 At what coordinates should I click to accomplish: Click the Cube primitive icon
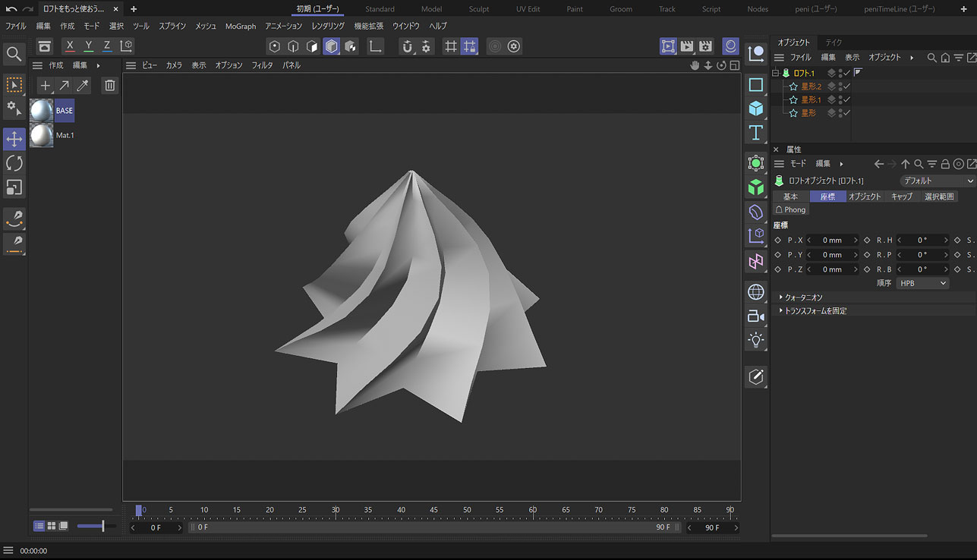pyautogui.click(x=755, y=109)
